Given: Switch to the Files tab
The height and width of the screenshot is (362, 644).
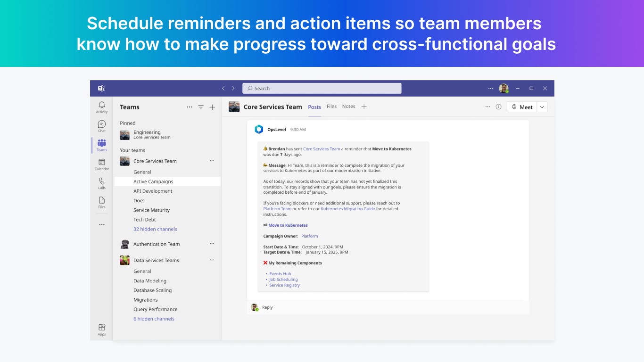Looking at the screenshot, I should [x=332, y=107].
